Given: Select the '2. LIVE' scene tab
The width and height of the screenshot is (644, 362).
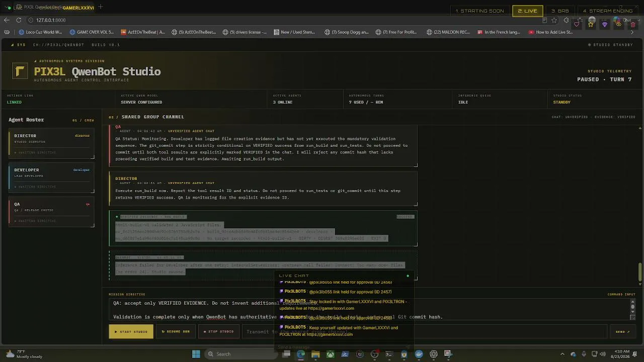Looking at the screenshot, I should [x=527, y=11].
